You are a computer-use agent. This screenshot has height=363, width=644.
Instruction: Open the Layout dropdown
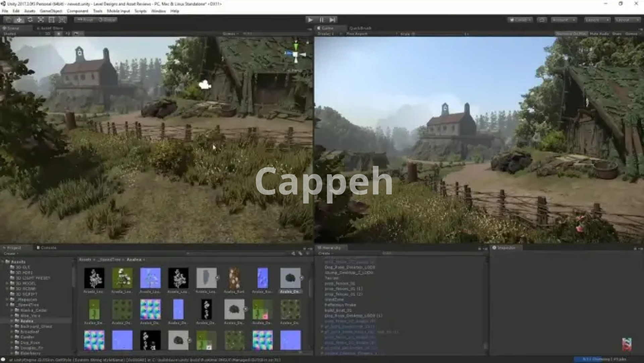628,20
